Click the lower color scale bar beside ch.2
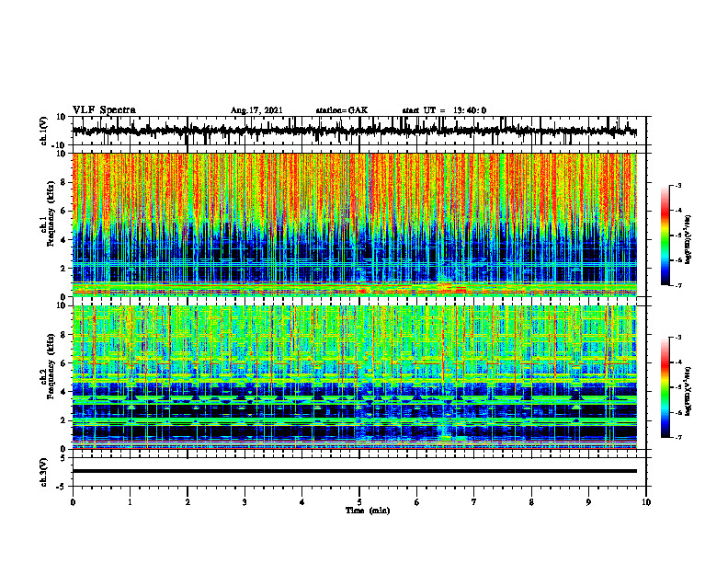 (665, 387)
